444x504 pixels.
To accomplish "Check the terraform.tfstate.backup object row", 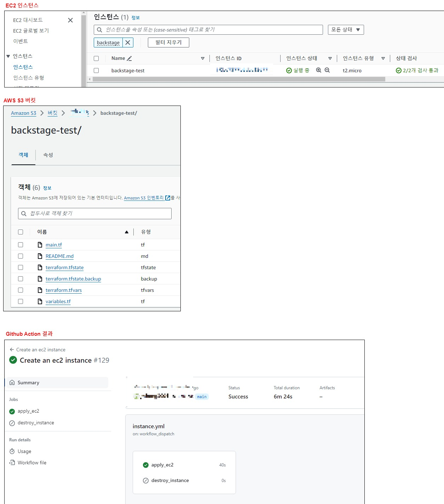I will coord(21,279).
